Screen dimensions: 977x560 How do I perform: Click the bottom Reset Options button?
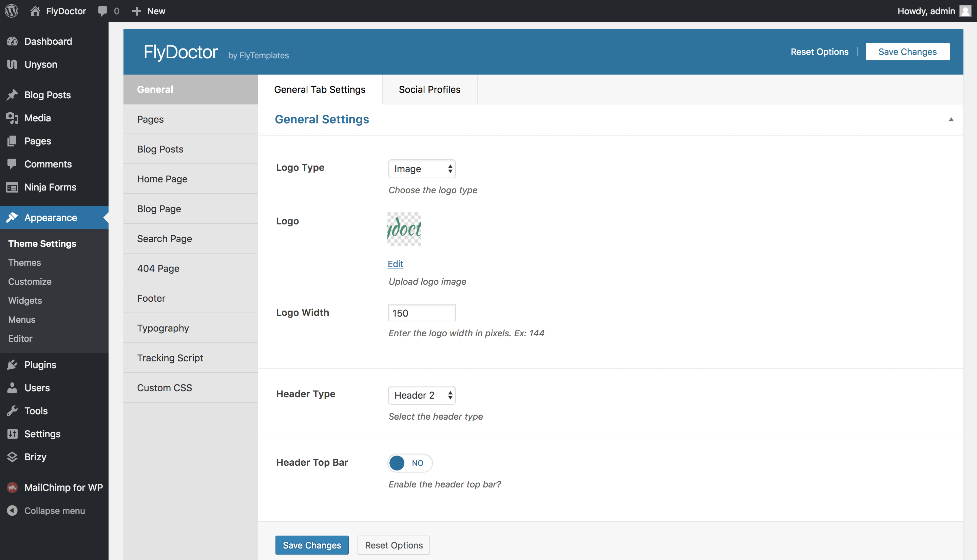(394, 545)
